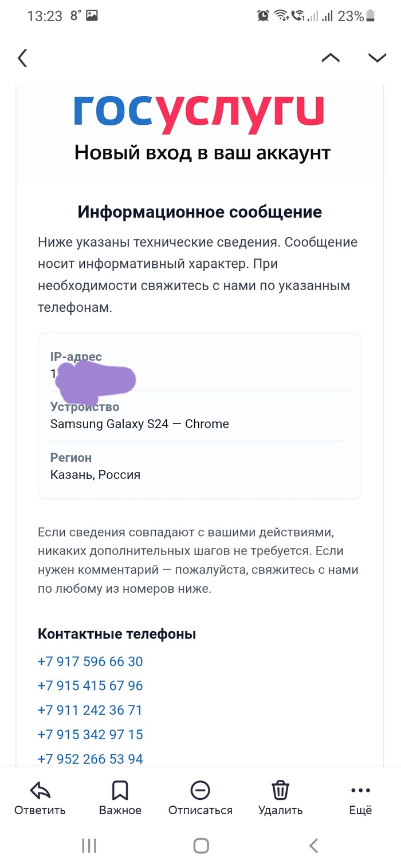Tap the number +7 911 242 36 71
This screenshot has width=401, height=868.
click(x=90, y=710)
